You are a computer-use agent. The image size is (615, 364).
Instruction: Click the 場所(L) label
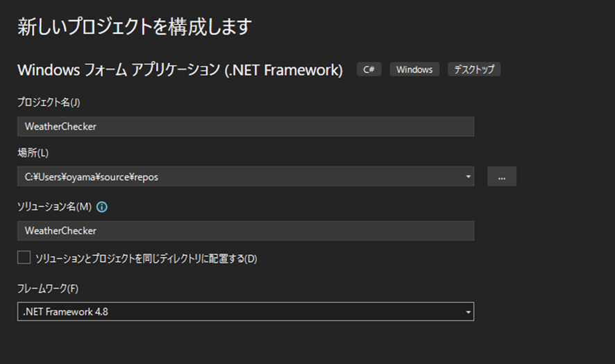[33, 153]
